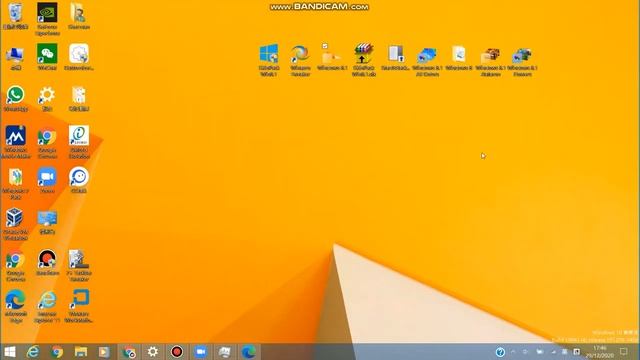Screen dimensions: 640x360
Task: Select the blue square-bracket app shortcut
Action: coord(80,300)
